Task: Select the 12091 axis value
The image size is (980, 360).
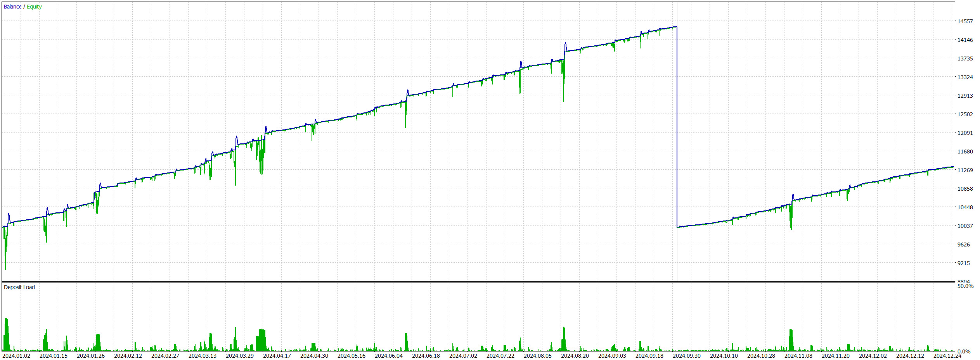Action: 965,133
